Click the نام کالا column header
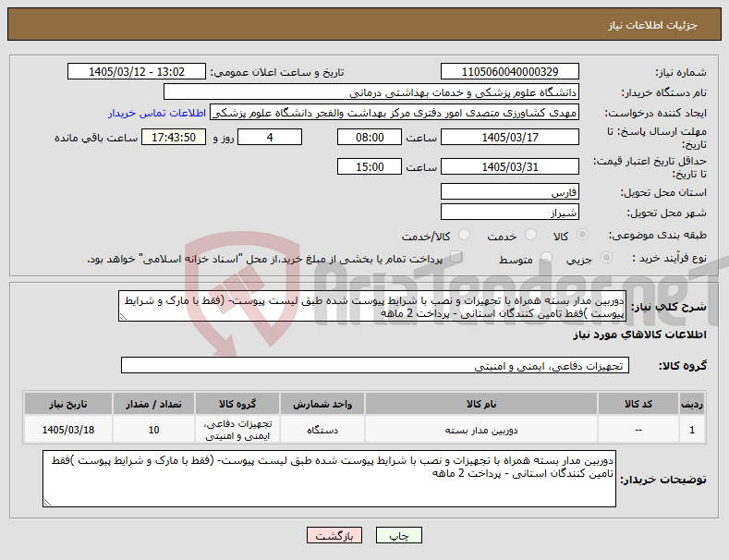 pos(481,404)
